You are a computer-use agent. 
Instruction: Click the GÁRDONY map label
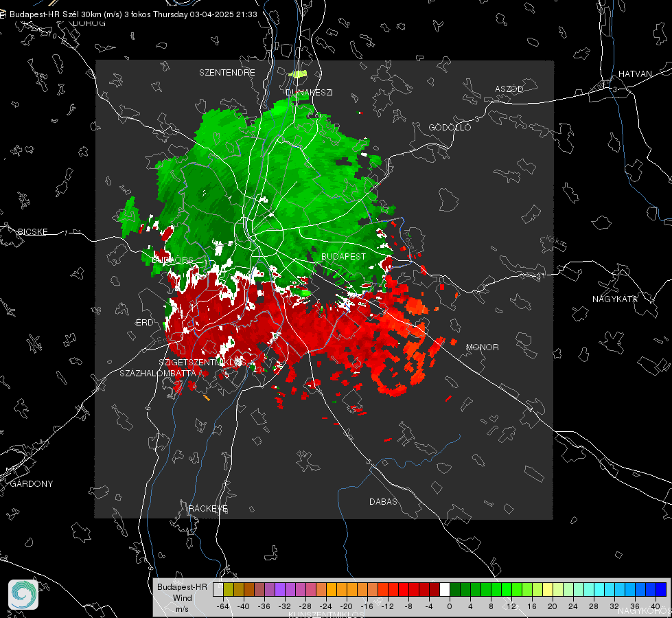(x=32, y=484)
